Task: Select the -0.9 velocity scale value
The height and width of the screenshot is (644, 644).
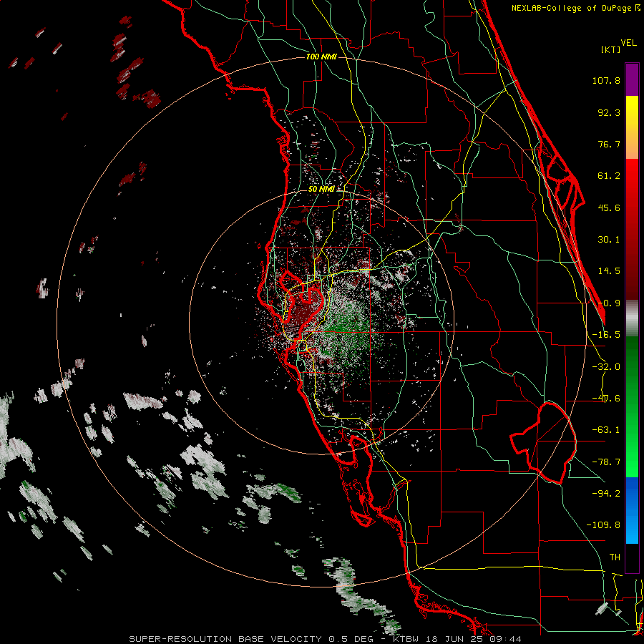Action: [x=609, y=303]
